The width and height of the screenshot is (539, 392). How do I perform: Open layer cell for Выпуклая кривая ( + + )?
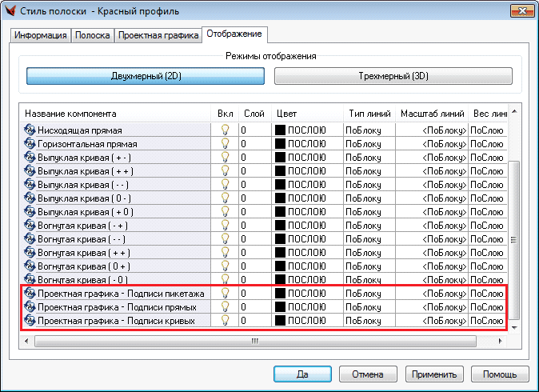pos(254,170)
